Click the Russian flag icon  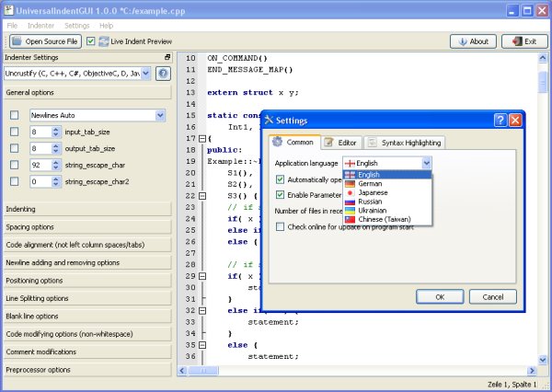(350, 202)
